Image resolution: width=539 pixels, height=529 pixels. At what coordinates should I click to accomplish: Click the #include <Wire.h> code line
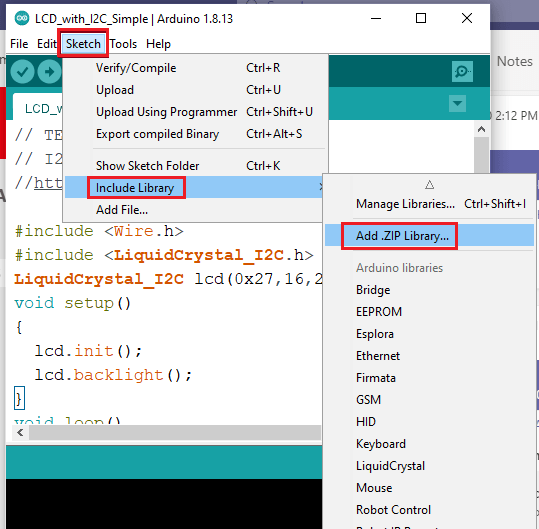pyautogui.click(x=99, y=231)
